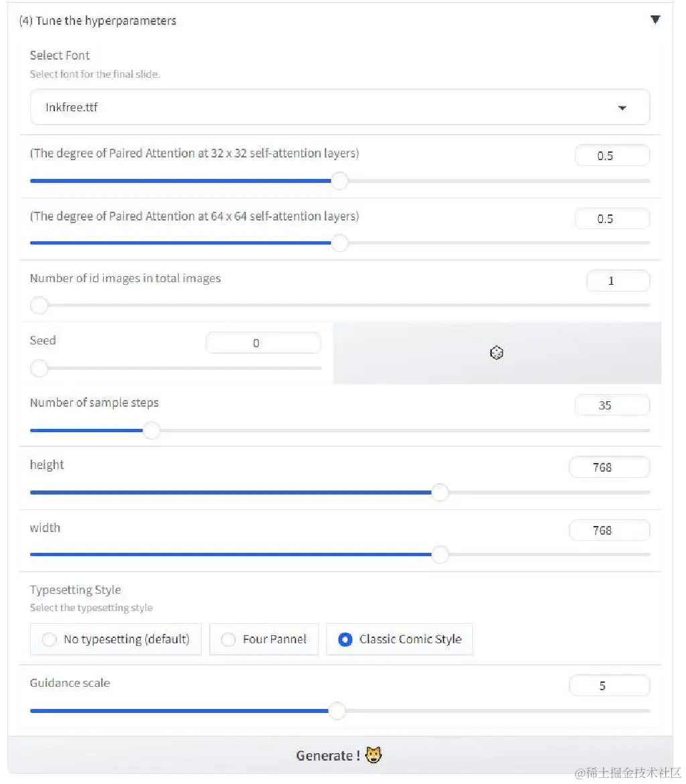The image size is (686, 784).
Task: Click the Guidance scale number box
Action: pos(609,685)
